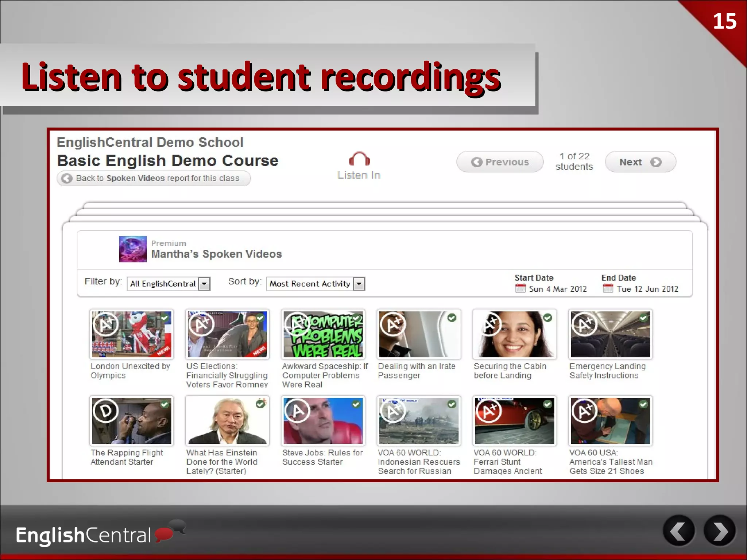Screen dimensions: 747x560
Task: Open Ferrari Stunt VOA video thumbnail
Action: (515, 421)
